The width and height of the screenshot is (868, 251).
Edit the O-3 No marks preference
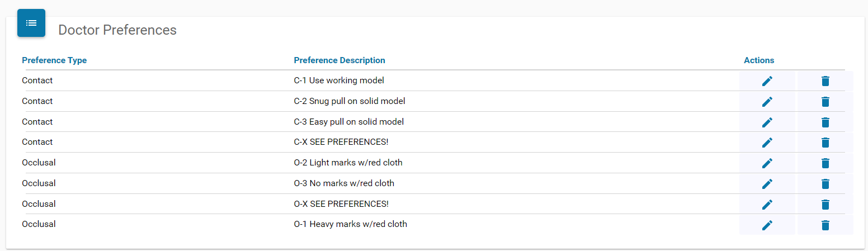pyautogui.click(x=767, y=184)
